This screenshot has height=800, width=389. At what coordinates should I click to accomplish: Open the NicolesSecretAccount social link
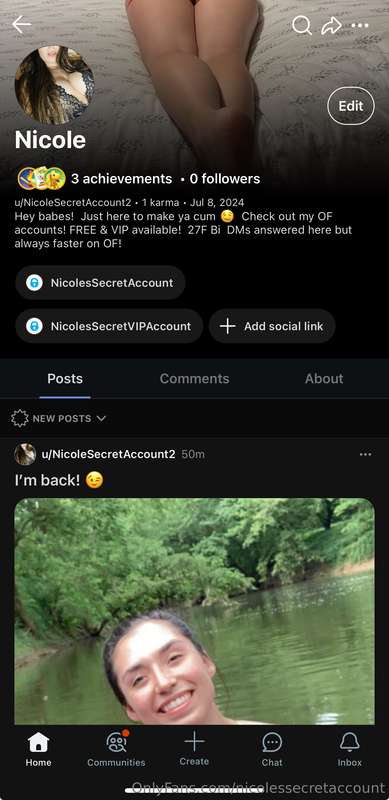100,283
